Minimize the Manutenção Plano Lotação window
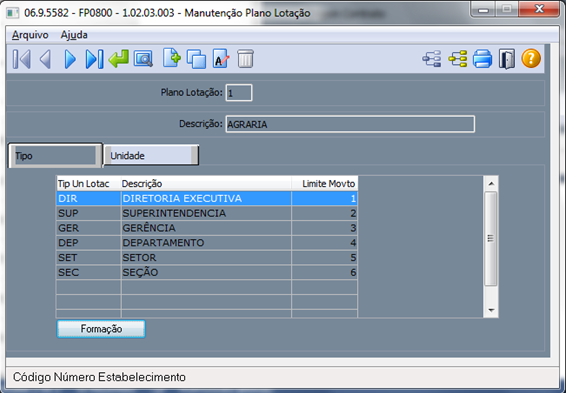The width and height of the screenshot is (566, 393). [x=484, y=9]
